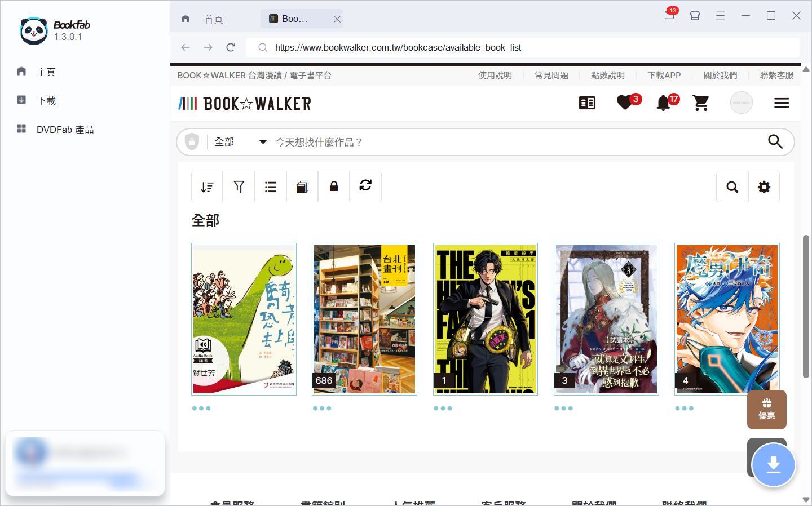Open The Hunter's Fan book cover
Viewport: 812px width, 506px height.
coord(486,319)
